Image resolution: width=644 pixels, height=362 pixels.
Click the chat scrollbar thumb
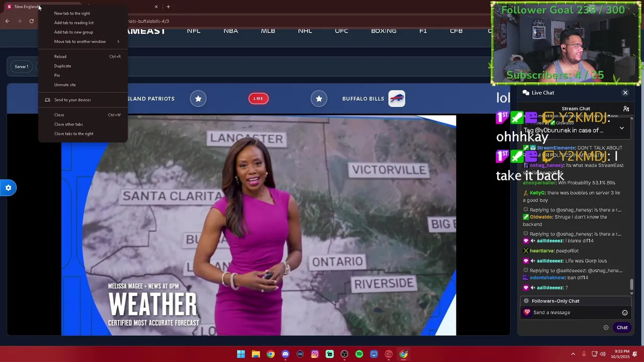(632, 285)
